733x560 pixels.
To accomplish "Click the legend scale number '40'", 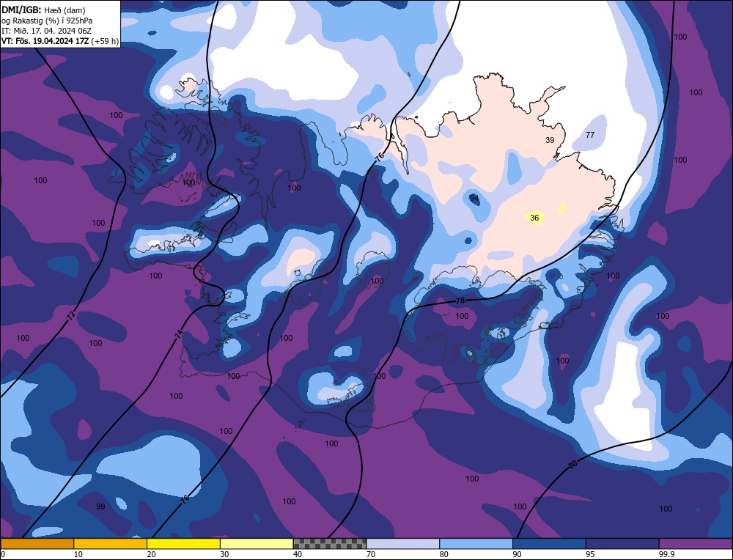I will [x=298, y=554].
